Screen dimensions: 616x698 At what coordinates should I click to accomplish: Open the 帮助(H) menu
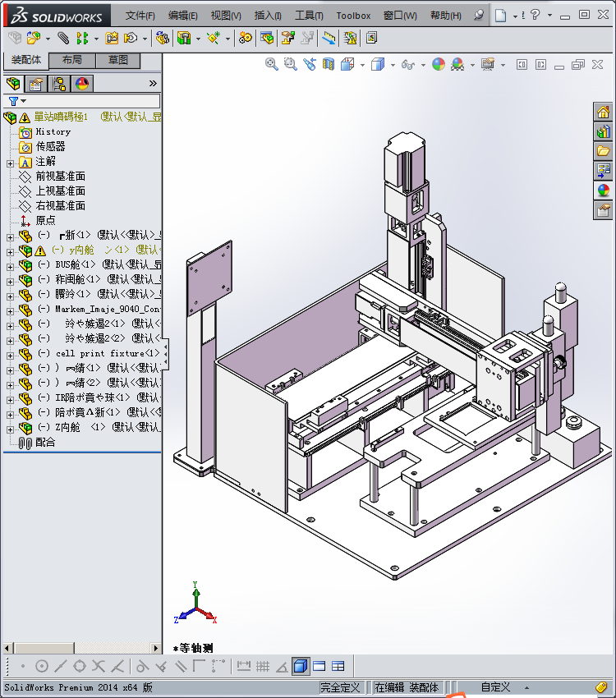(x=445, y=16)
